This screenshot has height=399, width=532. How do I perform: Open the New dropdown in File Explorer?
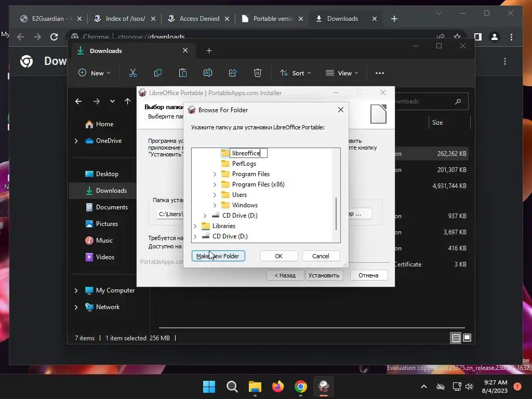click(x=95, y=73)
